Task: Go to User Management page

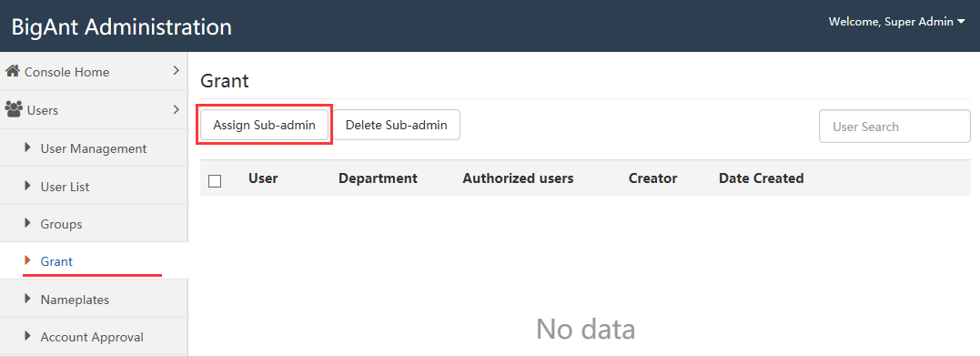Action: pos(94,148)
